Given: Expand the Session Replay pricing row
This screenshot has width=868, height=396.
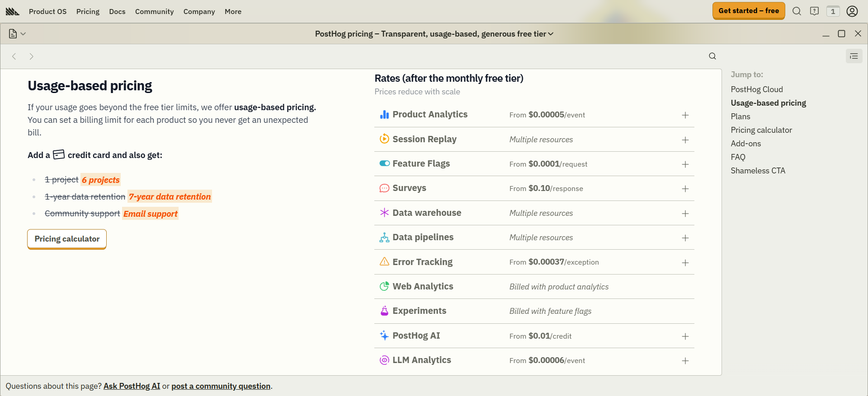Looking at the screenshot, I should point(685,140).
